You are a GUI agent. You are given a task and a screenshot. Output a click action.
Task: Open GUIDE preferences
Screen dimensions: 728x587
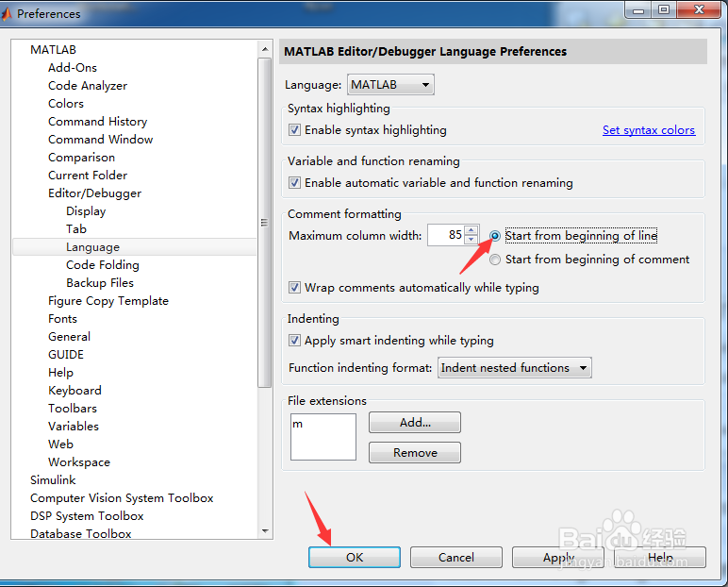point(66,355)
